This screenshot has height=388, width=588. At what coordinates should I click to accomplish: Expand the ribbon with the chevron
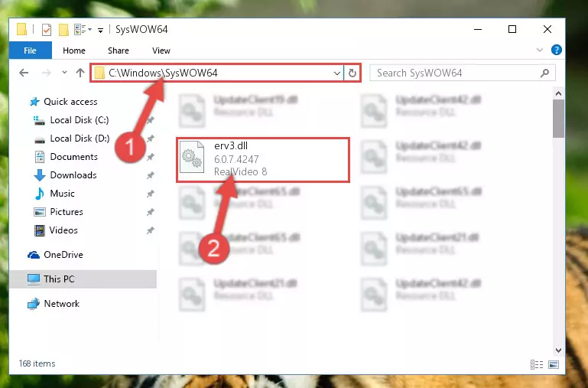[x=540, y=50]
